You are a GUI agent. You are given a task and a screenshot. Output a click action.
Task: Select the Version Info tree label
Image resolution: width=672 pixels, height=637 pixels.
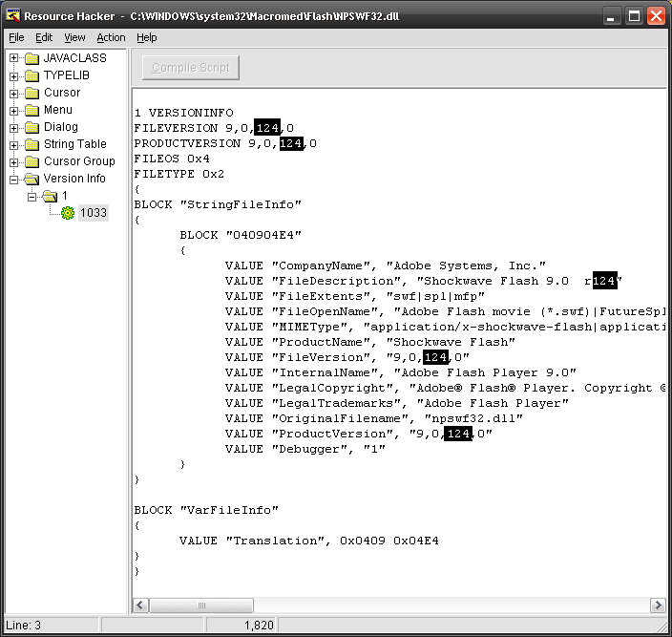click(x=74, y=179)
